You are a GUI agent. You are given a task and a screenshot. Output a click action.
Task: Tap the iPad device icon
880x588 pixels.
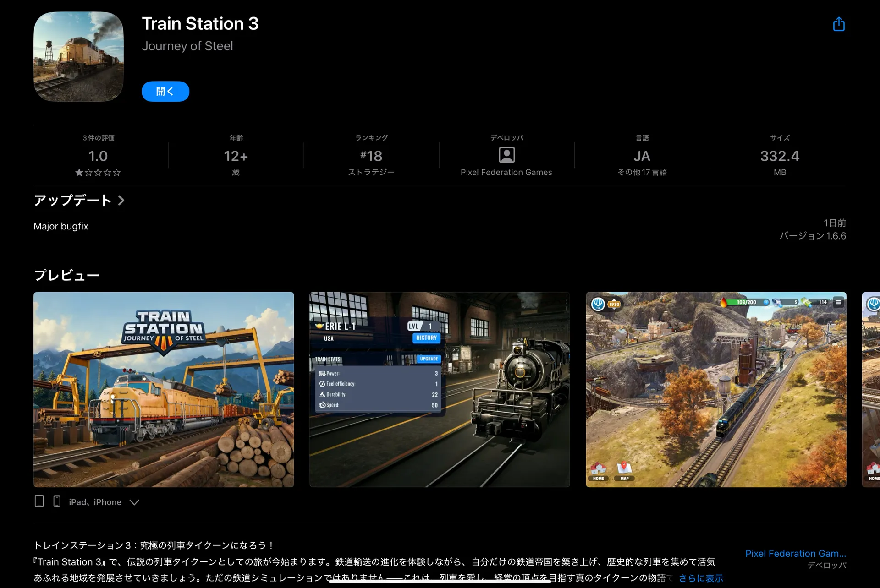[39, 501]
